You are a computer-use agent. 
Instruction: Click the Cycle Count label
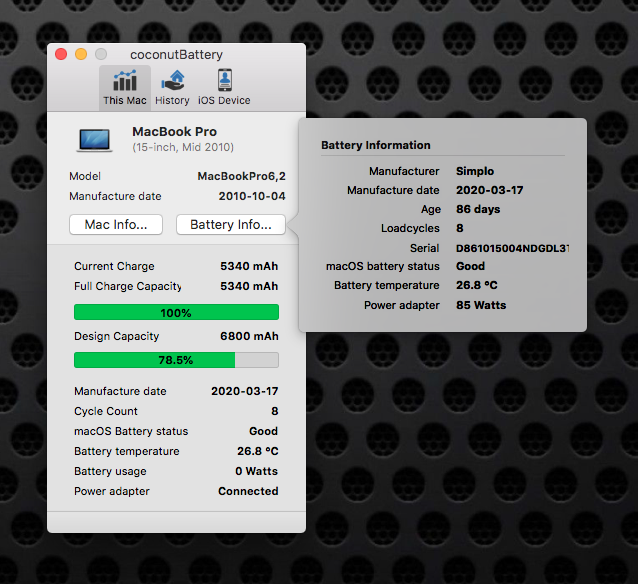click(106, 411)
